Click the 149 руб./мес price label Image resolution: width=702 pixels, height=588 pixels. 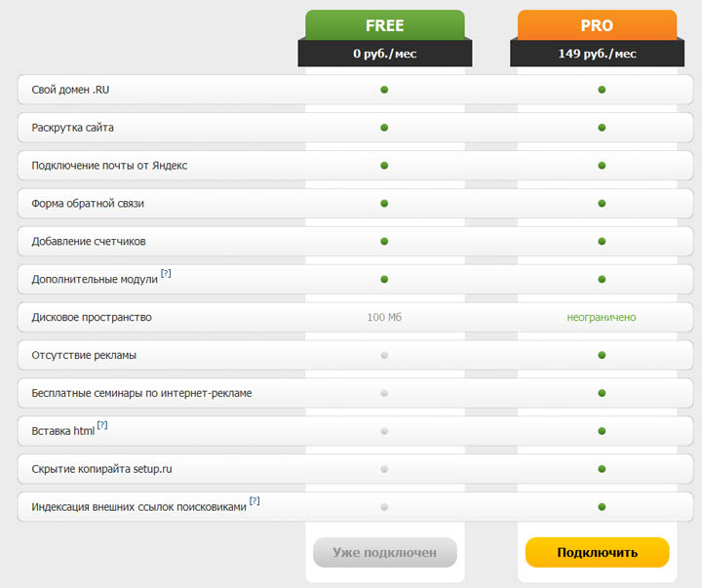(x=597, y=54)
